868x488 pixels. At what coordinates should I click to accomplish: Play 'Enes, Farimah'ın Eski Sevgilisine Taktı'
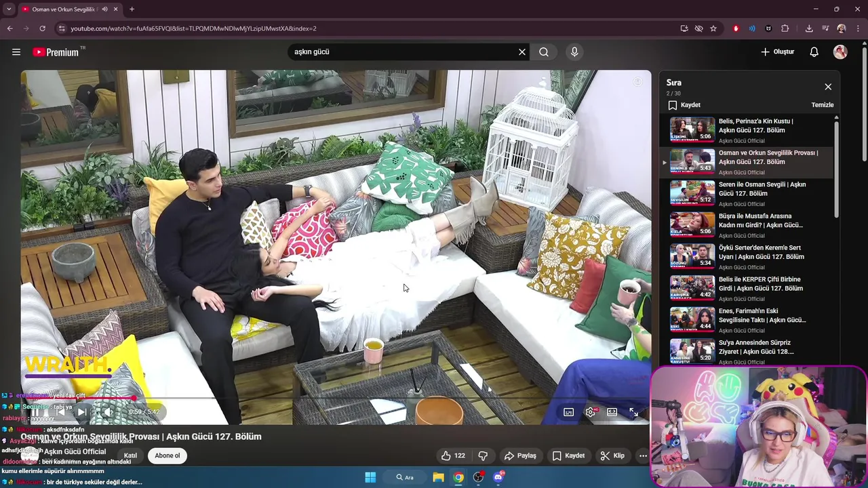tap(746, 319)
